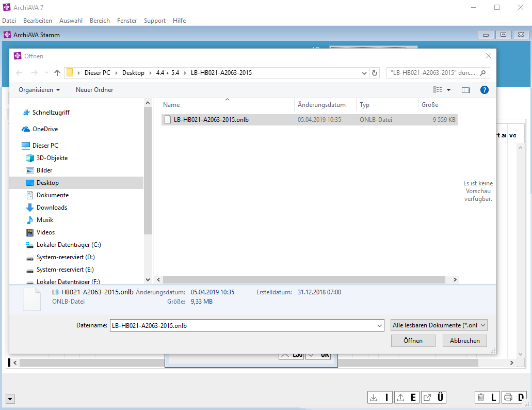Click the search magnifier icon

click(x=483, y=73)
